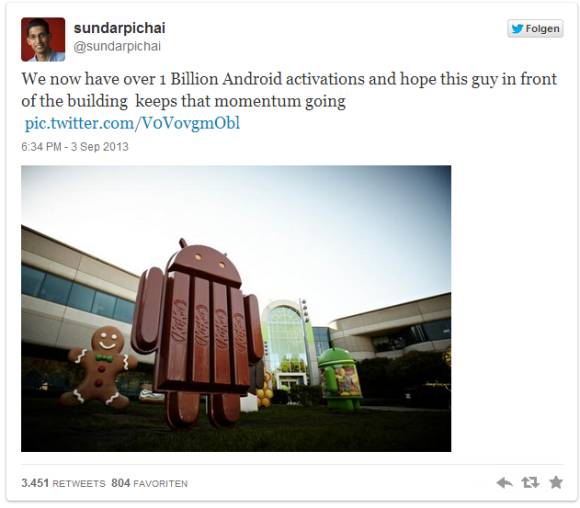Click the word RETWEETS under the photo
Viewport: 580px width, 508px height.
click(79, 484)
